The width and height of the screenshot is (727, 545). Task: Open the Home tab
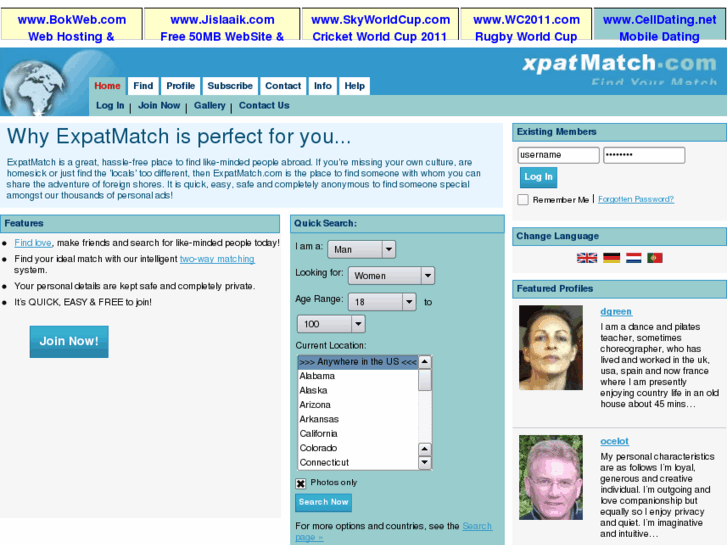[107, 86]
